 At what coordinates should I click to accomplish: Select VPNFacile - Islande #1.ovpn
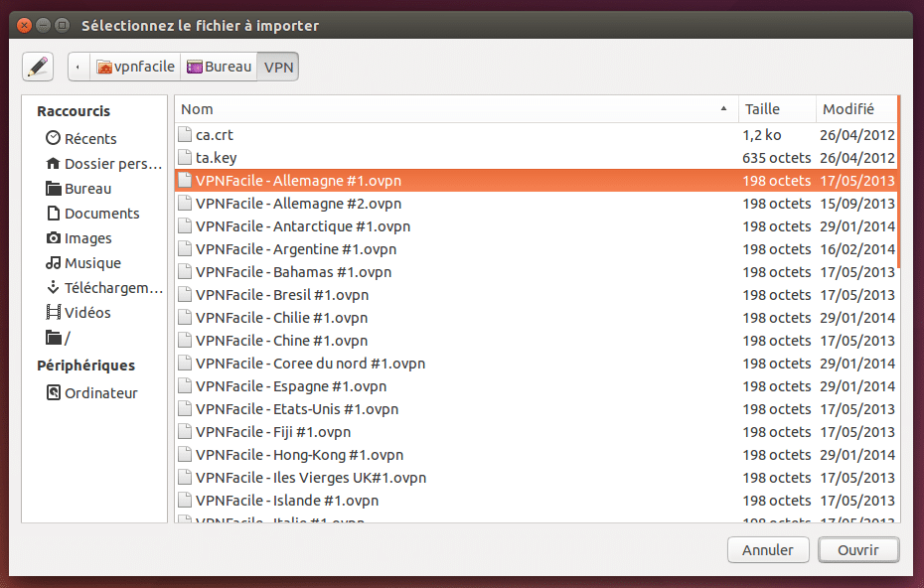537,501
